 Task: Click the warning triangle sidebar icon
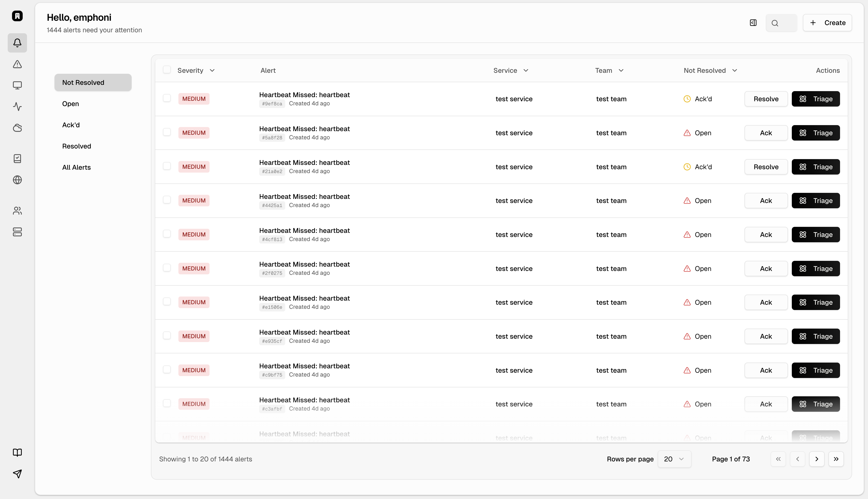pos(17,64)
